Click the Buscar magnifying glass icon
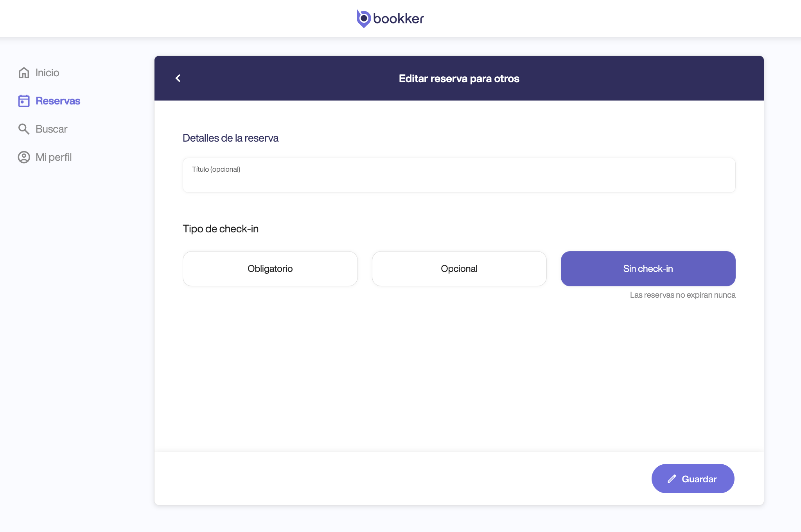 coord(24,129)
